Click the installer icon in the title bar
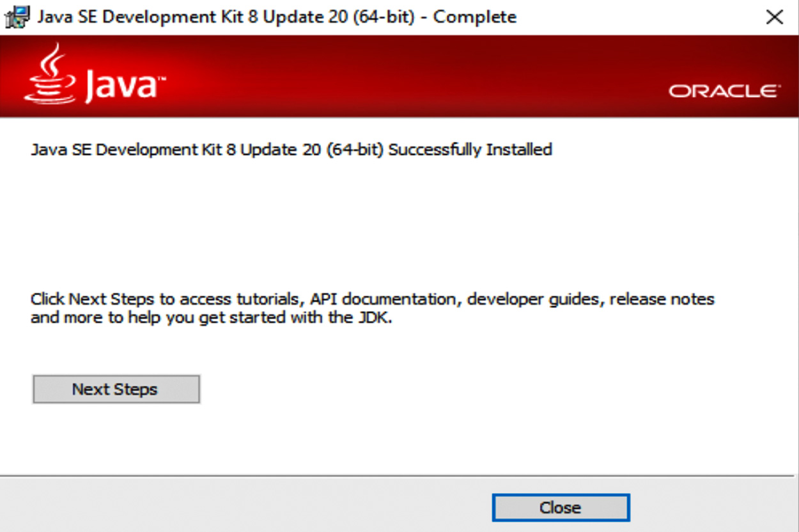799x532 pixels. tap(17, 17)
